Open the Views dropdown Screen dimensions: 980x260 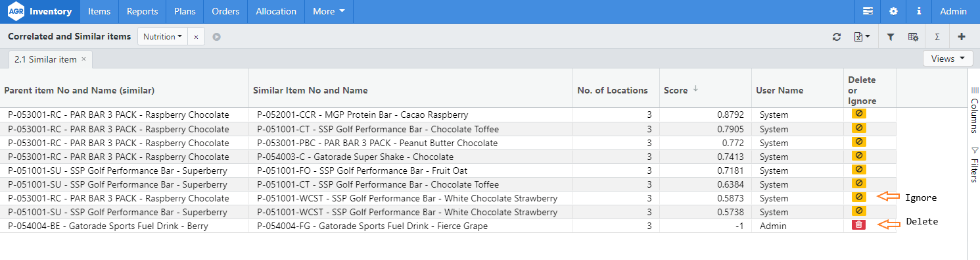948,59
